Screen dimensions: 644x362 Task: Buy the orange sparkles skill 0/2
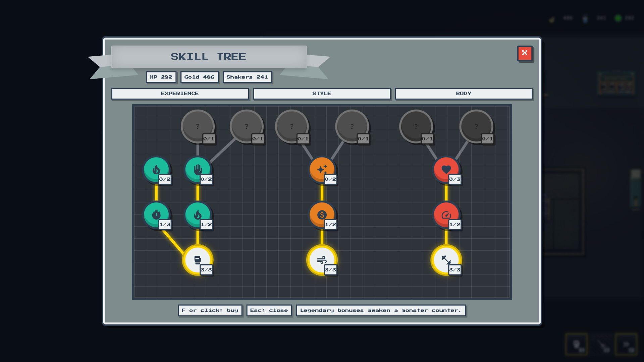tap(322, 170)
